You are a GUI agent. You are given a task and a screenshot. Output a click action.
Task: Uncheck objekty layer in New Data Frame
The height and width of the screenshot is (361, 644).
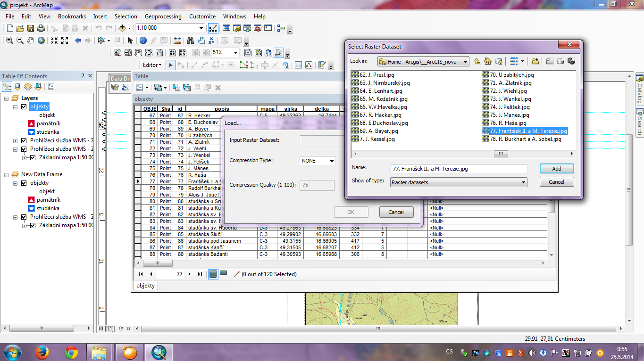24,183
